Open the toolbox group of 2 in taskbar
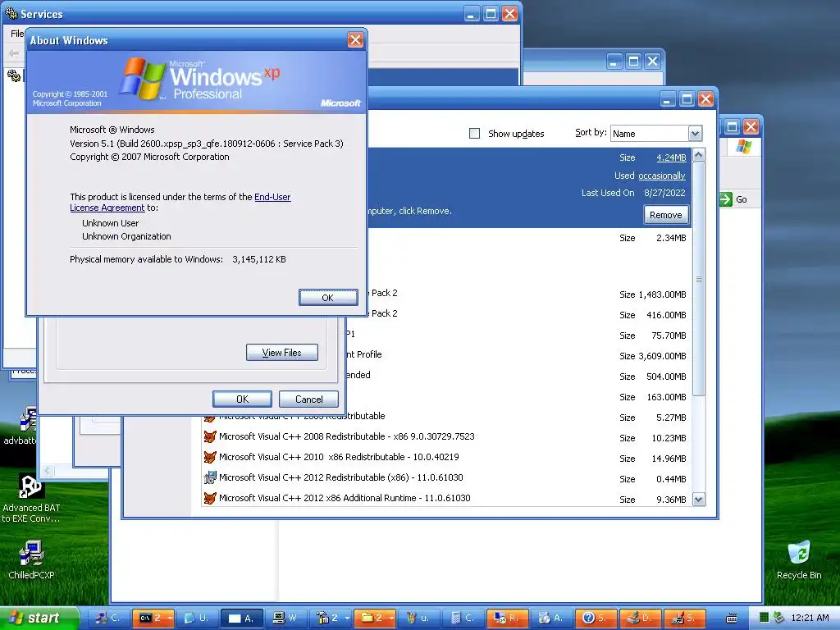Viewport: 840px width, 630px height. click(x=328, y=618)
